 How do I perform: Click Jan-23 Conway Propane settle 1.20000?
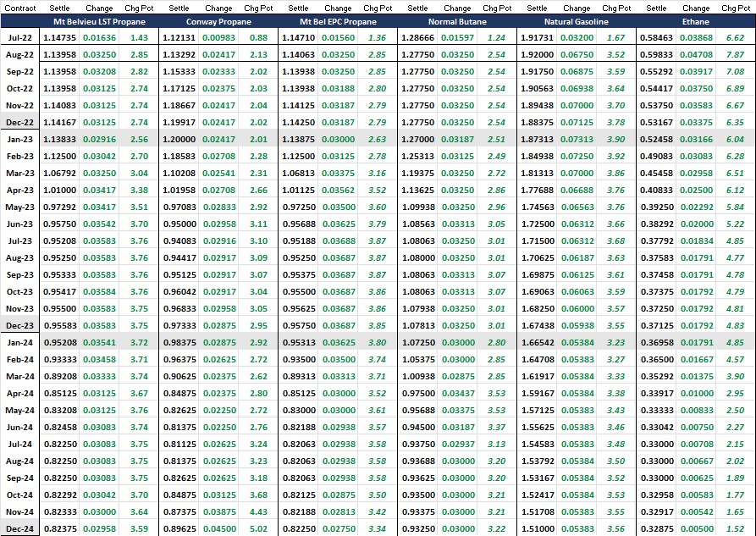click(x=179, y=140)
